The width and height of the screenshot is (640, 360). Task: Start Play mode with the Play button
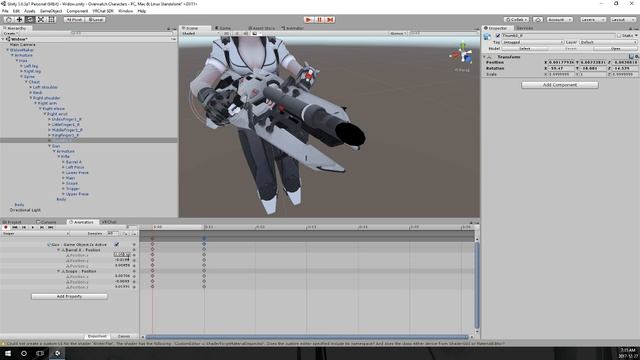click(309, 19)
